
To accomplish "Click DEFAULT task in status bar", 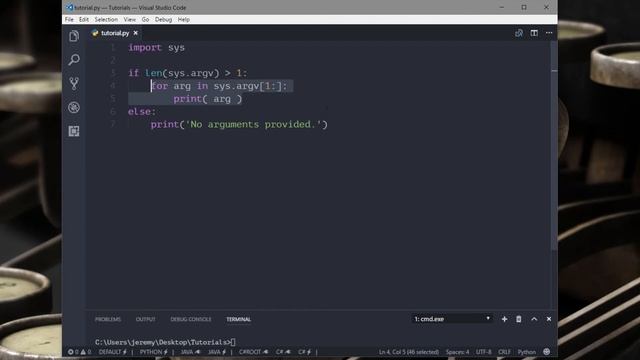I will pyautogui.click(x=113, y=352).
